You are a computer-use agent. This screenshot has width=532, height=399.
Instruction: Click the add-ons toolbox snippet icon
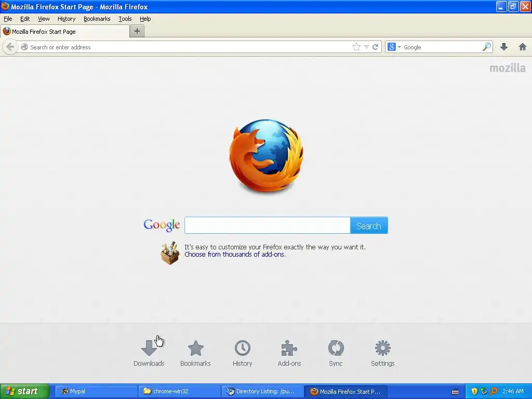(170, 253)
